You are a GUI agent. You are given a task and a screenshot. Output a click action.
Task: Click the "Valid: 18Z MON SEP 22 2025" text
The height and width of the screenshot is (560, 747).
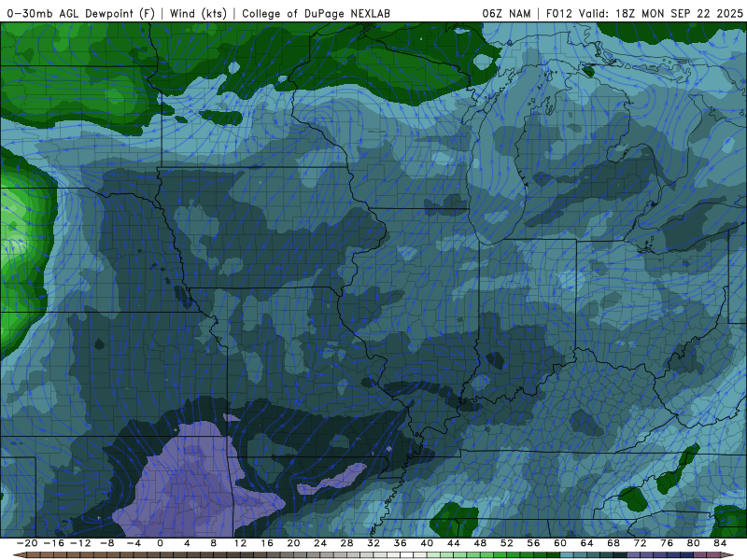[661, 13]
